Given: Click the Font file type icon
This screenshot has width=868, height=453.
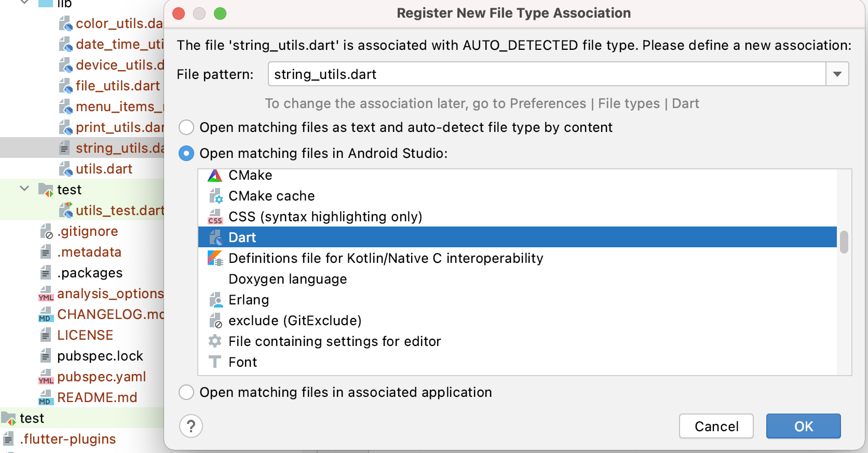Looking at the screenshot, I should pyautogui.click(x=215, y=362).
